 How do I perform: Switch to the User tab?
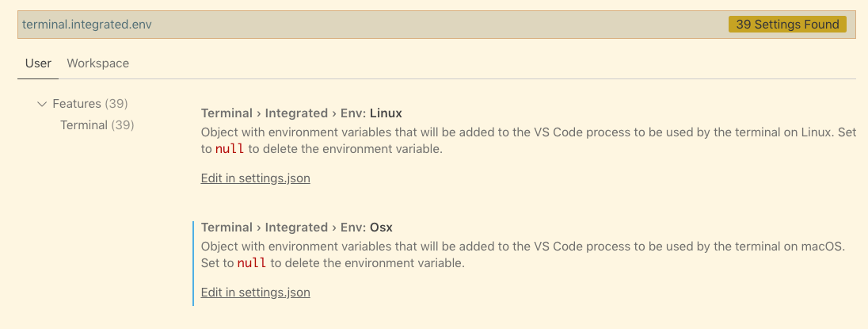(x=38, y=63)
